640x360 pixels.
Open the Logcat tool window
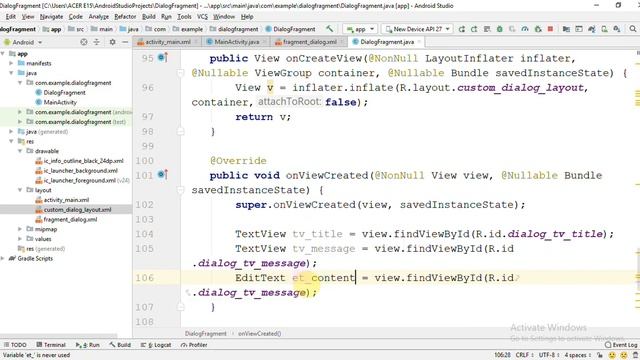156,345
